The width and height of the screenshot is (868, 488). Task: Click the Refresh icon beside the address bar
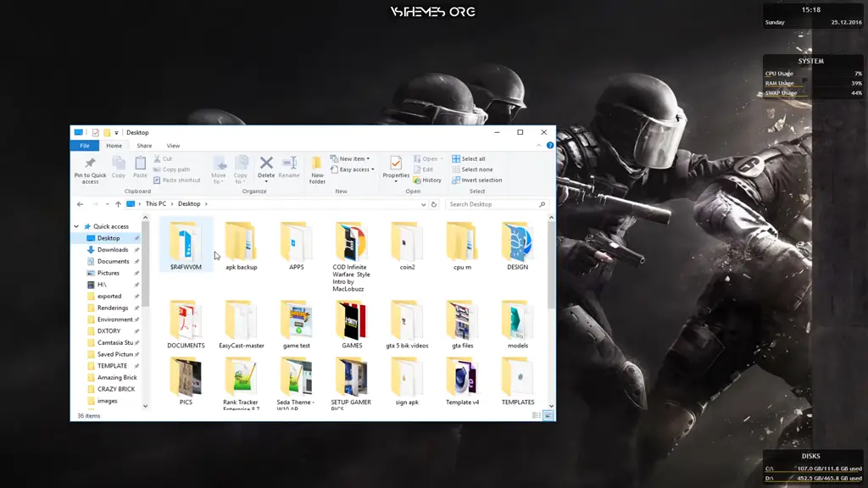(434, 204)
